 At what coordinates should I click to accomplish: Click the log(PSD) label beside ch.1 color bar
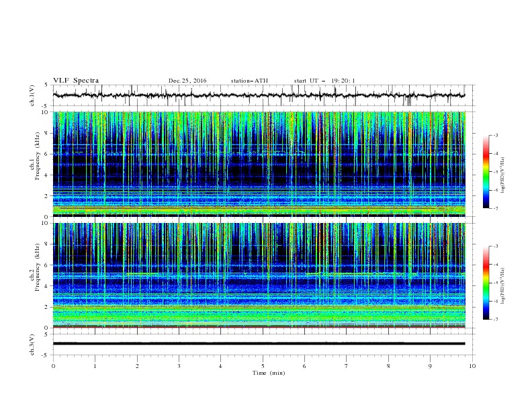point(503,175)
